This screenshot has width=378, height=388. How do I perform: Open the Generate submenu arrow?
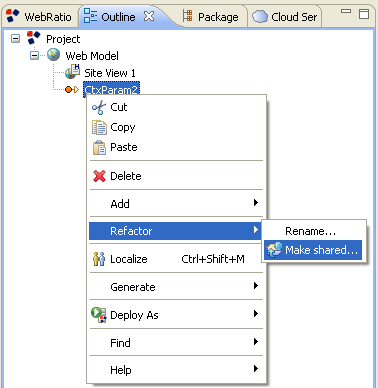click(256, 286)
